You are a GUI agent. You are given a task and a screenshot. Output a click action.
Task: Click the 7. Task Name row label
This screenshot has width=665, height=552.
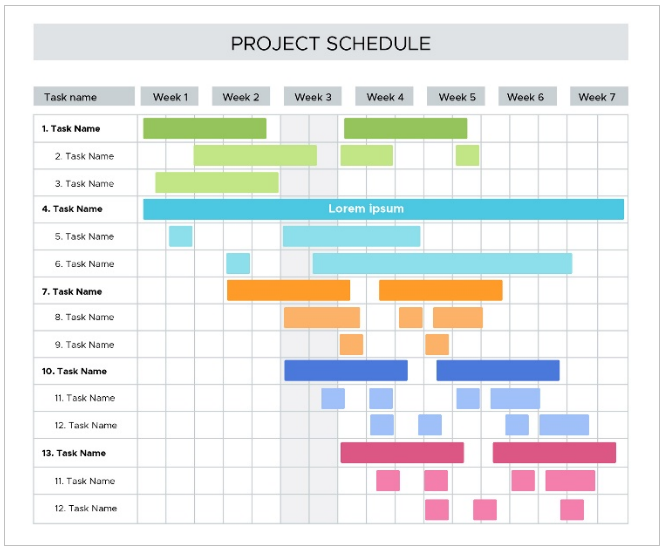pyautogui.click(x=72, y=292)
